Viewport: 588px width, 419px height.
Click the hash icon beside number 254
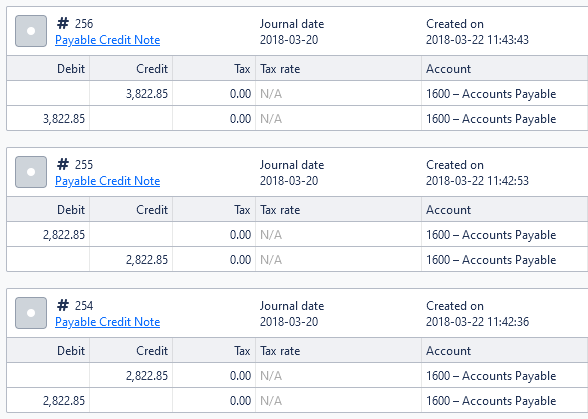tap(63, 305)
